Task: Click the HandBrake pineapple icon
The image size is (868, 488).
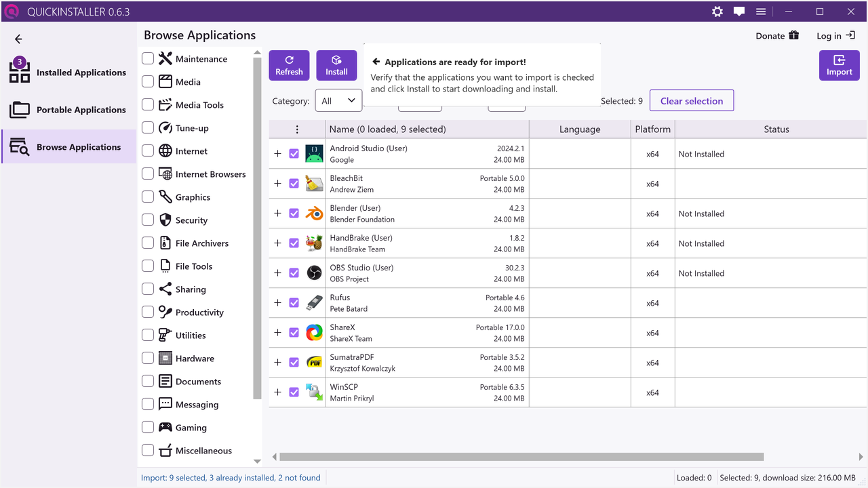Action: tap(314, 243)
